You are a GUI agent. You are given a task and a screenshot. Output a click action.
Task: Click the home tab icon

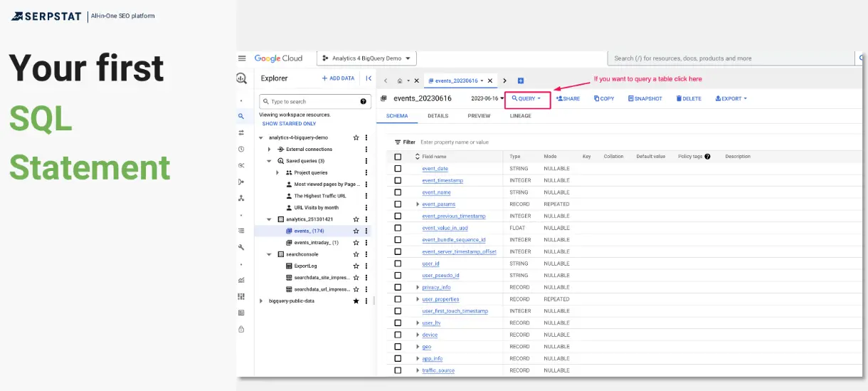400,80
